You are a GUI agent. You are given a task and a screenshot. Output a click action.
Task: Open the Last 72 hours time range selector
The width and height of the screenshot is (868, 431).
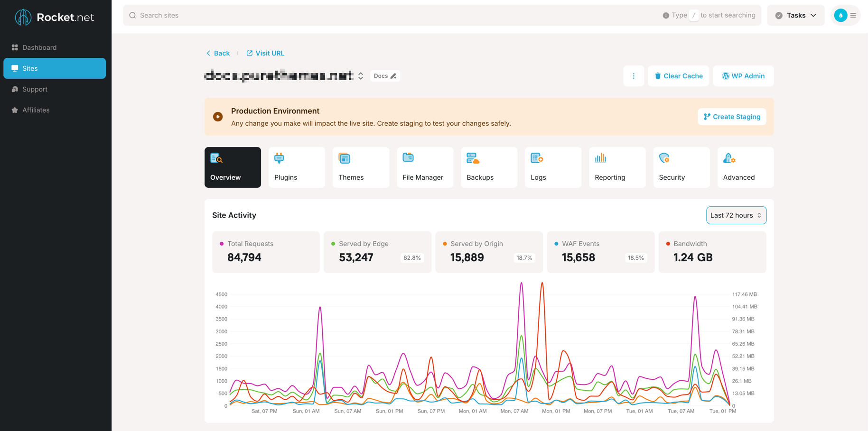click(x=736, y=215)
